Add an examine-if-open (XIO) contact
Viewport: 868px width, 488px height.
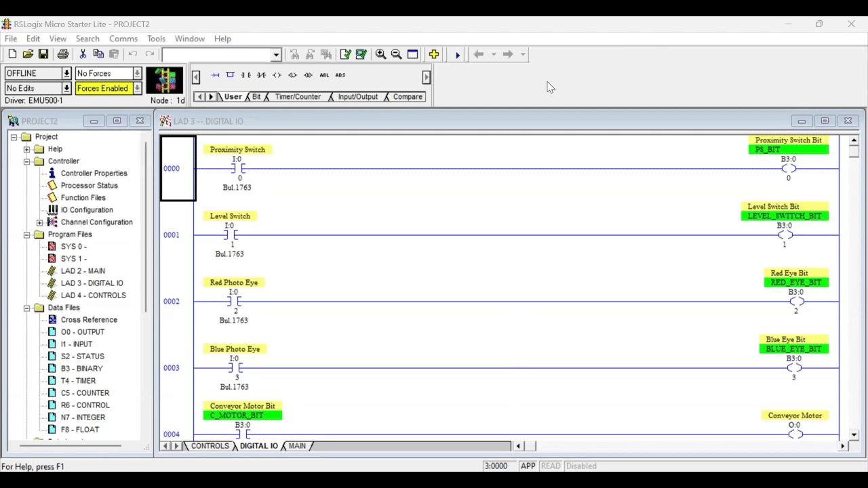261,75
